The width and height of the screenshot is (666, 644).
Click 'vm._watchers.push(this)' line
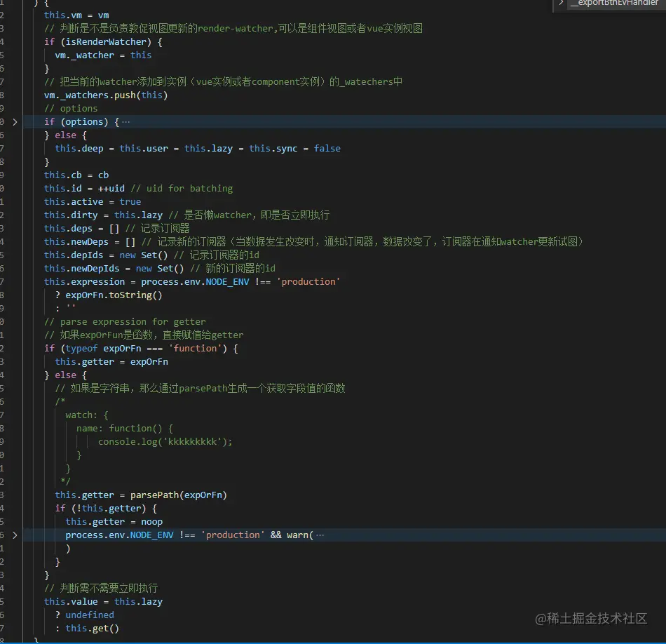(106, 95)
